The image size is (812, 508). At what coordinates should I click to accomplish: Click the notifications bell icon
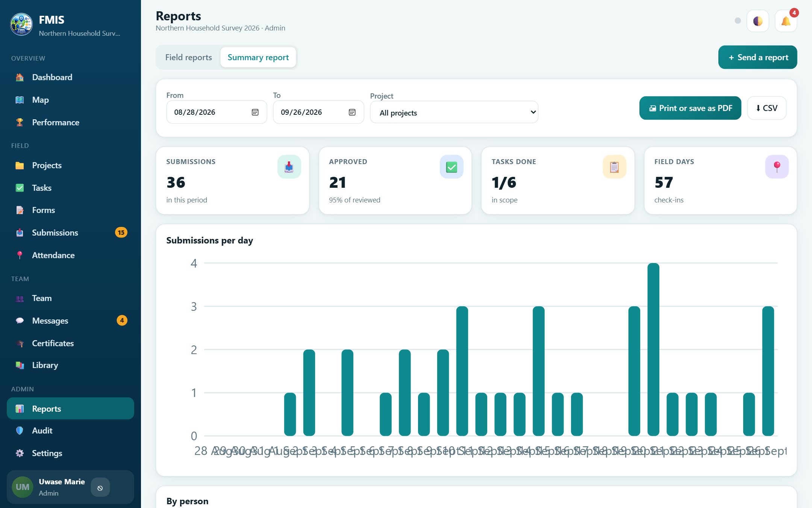(x=786, y=21)
